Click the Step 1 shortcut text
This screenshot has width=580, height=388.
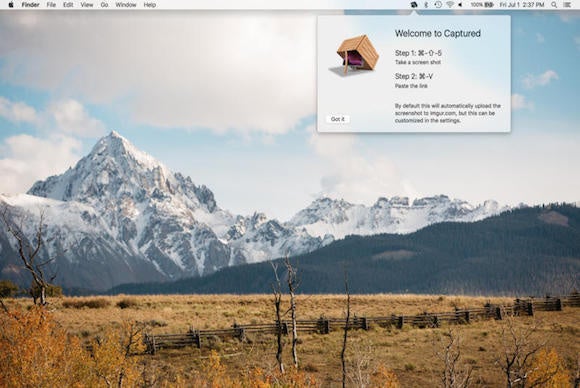pyautogui.click(x=418, y=53)
